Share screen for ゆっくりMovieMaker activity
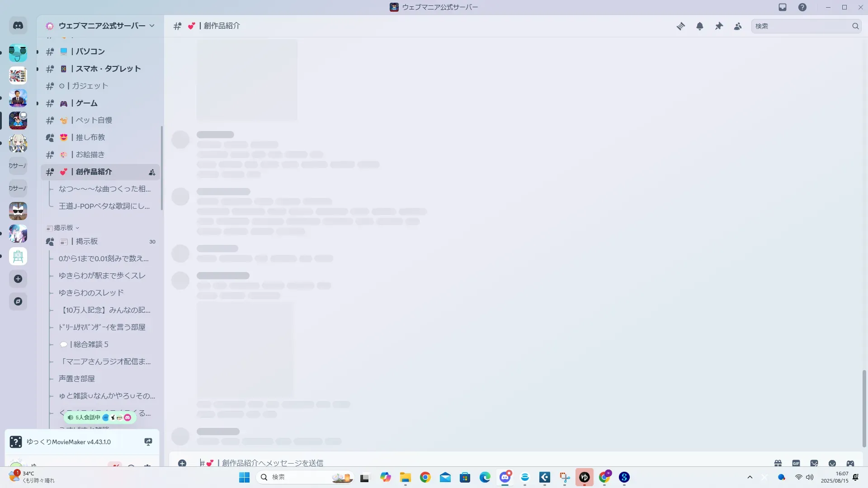The height and width of the screenshot is (488, 868). click(x=148, y=442)
